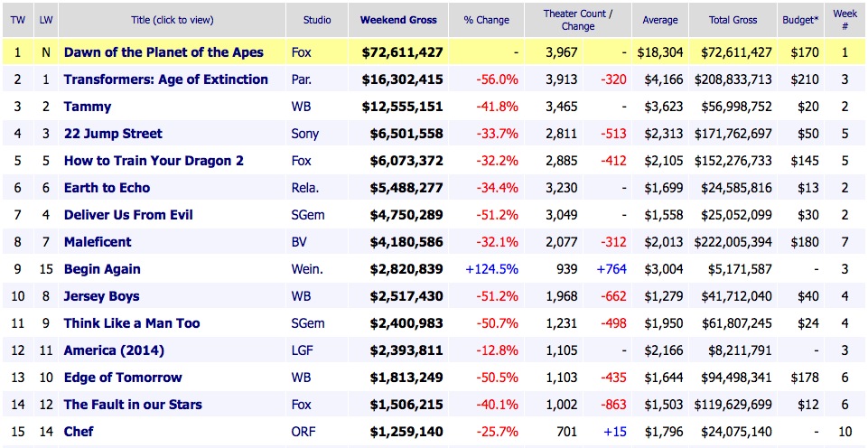Click the Total Gross column header
The height and width of the screenshot is (448, 868).
tap(732, 20)
